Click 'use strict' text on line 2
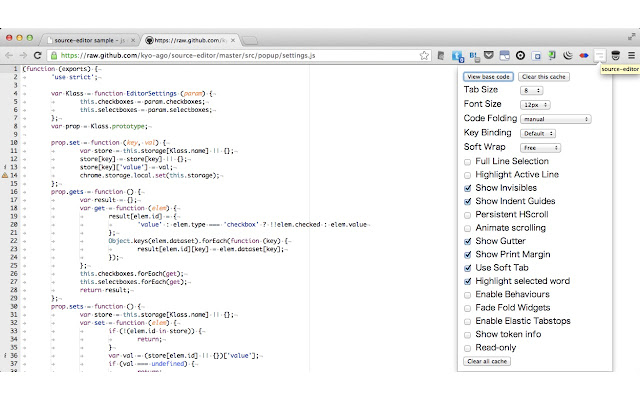The height and width of the screenshot is (400, 640). point(72,77)
